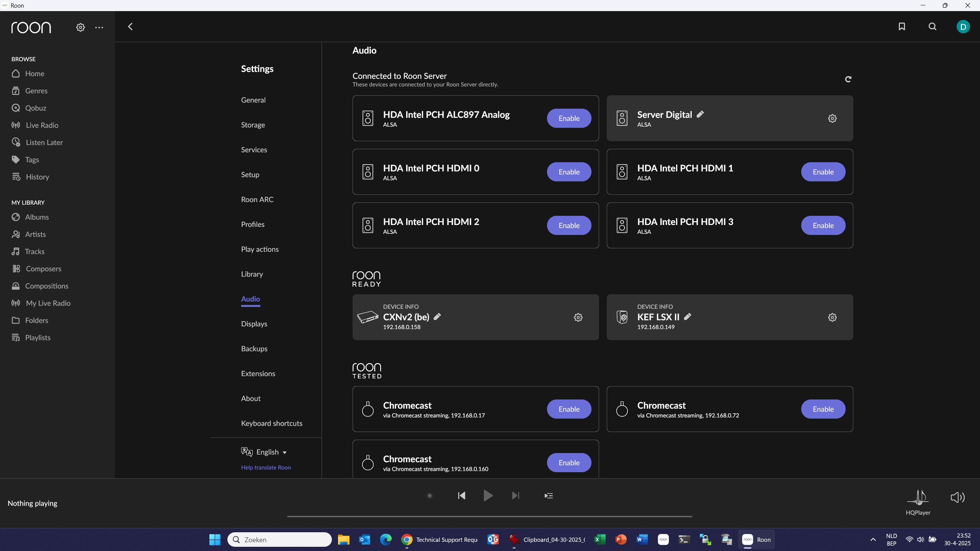Switch to Chrome Technical Support Request window
The width and height of the screenshot is (980, 551).
pos(439,540)
